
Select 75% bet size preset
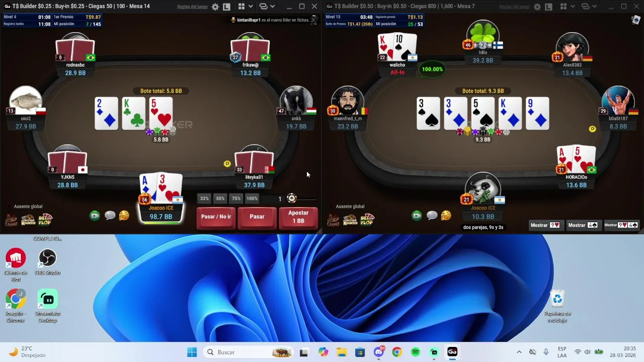point(236,199)
